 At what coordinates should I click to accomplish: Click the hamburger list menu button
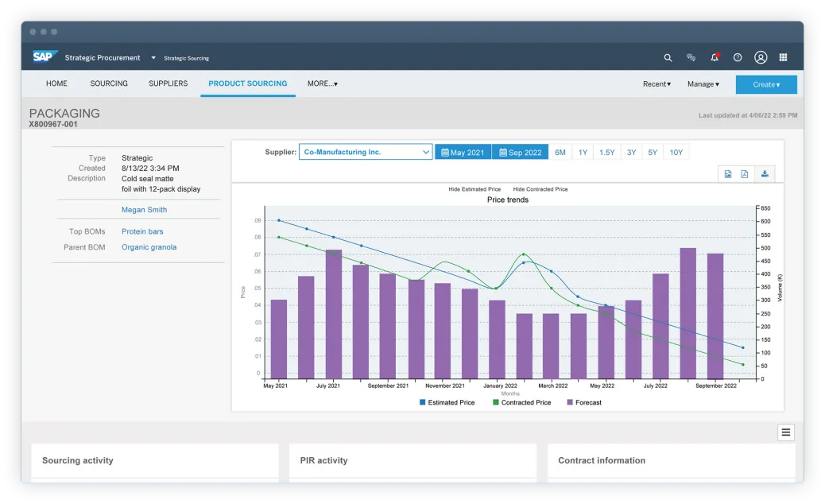click(x=785, y=432)
